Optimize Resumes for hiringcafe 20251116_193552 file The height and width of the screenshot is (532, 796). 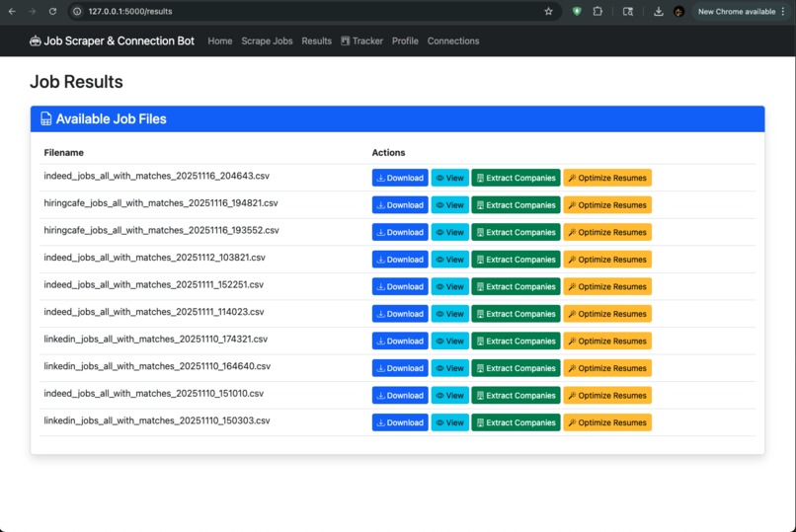tap(607, 232)
